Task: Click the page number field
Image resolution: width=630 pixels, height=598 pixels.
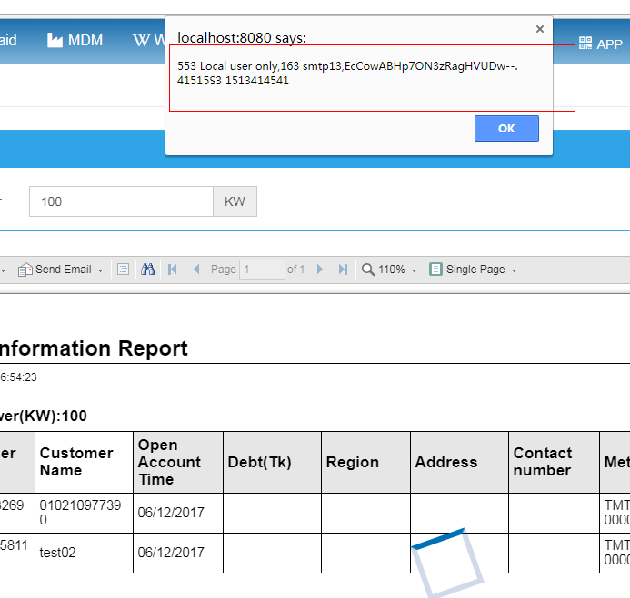Action: 262,269
